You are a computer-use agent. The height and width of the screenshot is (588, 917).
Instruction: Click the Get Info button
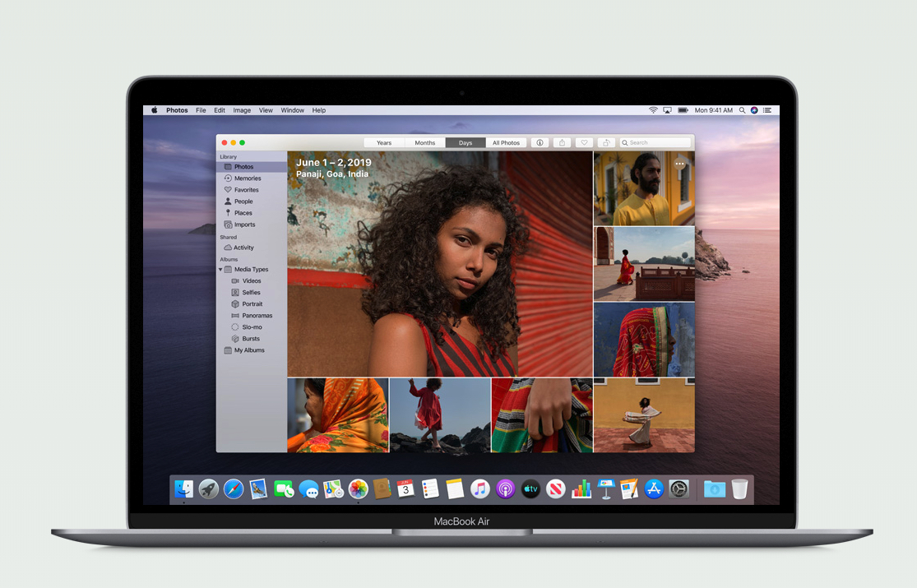540,141
